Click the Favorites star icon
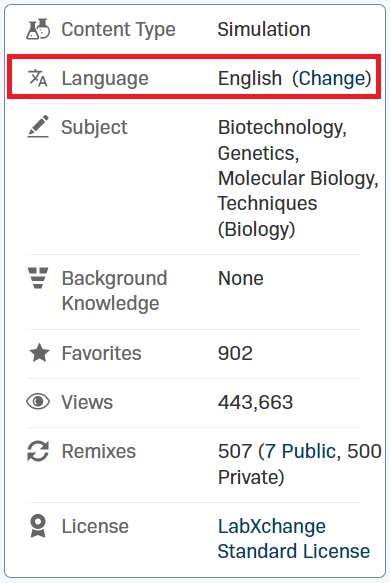The height and width of the screenshot is (583, 390). point(39,352)
